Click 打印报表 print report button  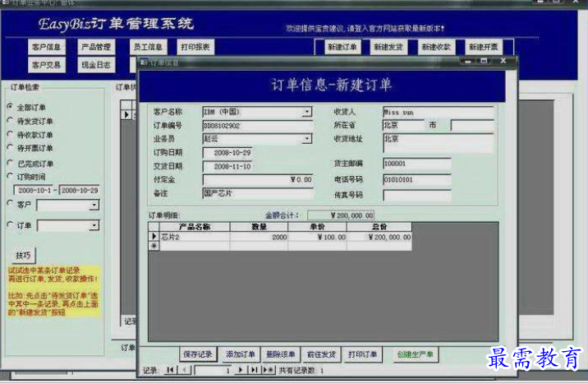195,48
